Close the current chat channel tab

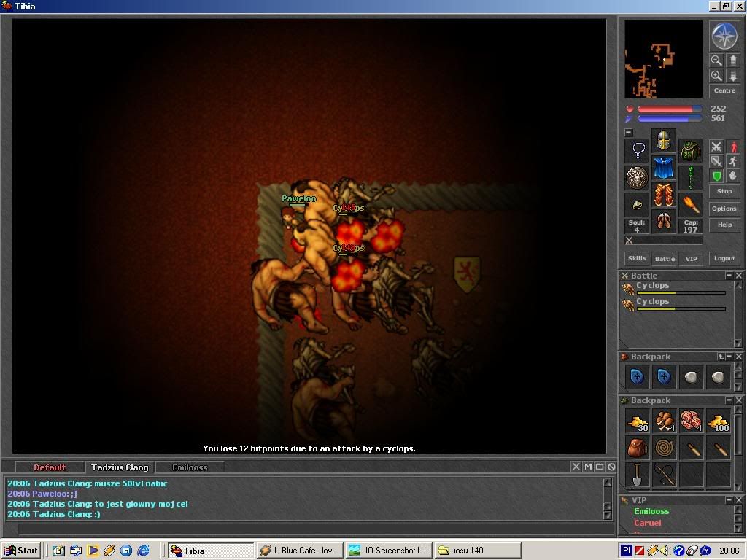click(x=576, y=467)
